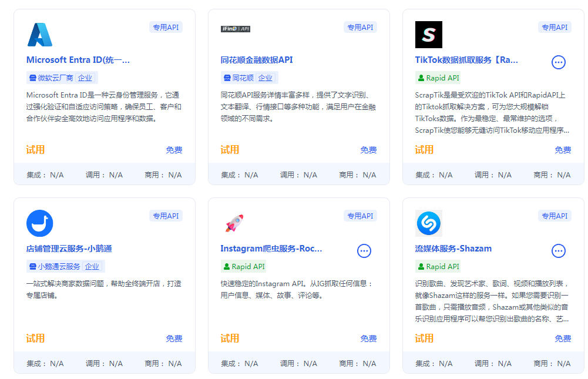Click the 小鹅通 duck logo icon
This screenshot has height=379, width=588.
(x=39, y=223)
